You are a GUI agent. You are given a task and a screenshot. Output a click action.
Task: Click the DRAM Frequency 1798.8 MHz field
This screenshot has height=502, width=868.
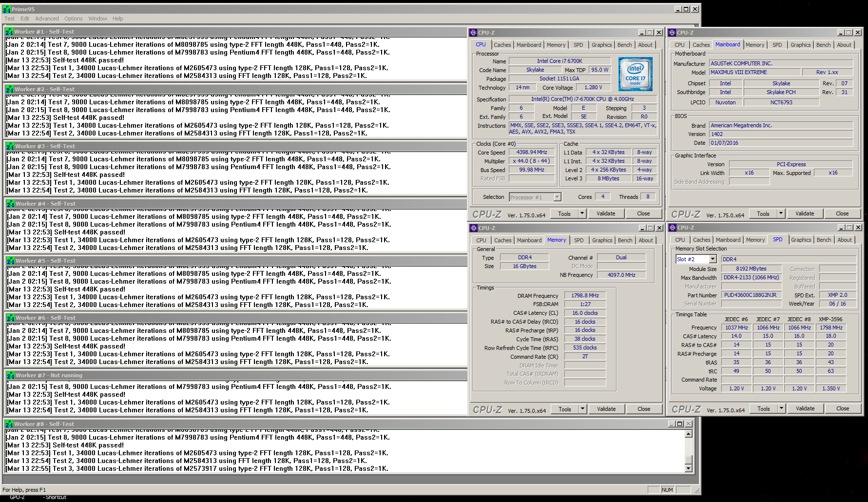(x=585, y=295)
